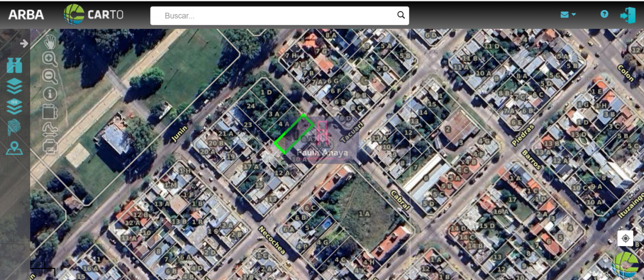Select the measure area tool

click(x=50, y=112)
